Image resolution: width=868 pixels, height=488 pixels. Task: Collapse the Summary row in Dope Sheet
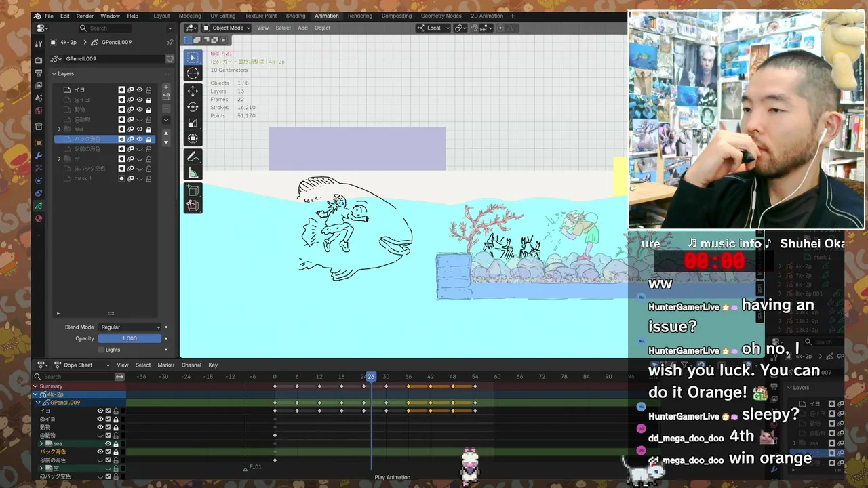point(35,386)
